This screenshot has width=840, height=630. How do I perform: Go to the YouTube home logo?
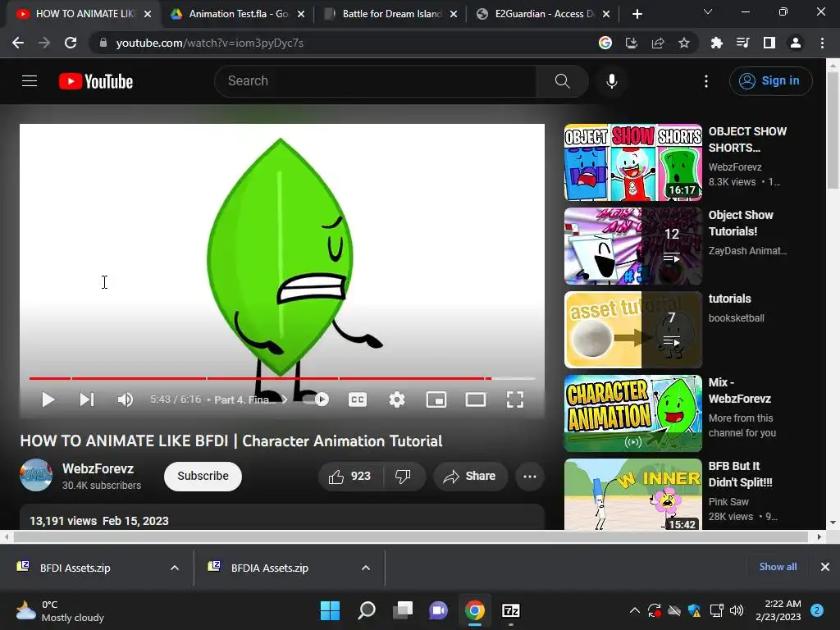point(96,81)
